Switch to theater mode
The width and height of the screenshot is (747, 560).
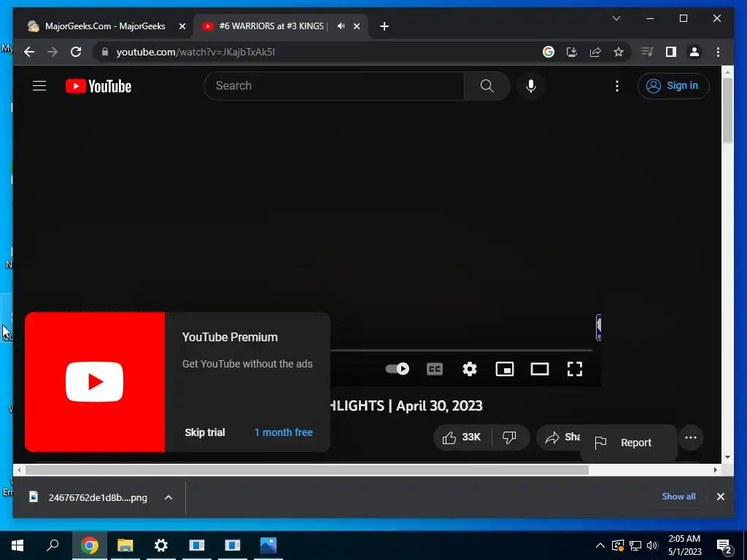[540, 369]
